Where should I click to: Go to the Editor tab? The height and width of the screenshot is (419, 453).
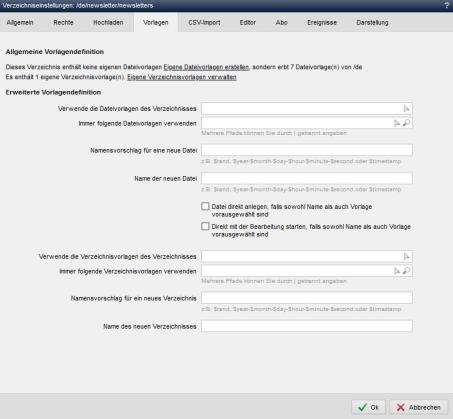pos(248,22)
